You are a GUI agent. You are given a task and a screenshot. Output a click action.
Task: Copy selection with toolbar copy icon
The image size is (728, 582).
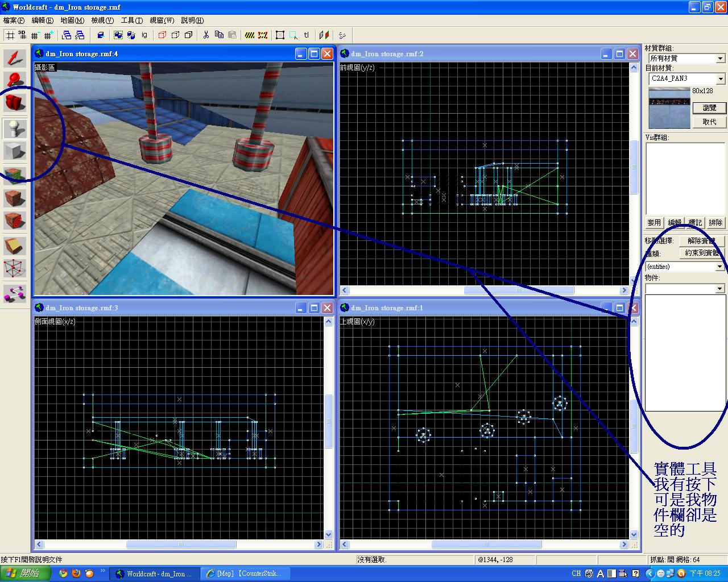pos(219,35)
